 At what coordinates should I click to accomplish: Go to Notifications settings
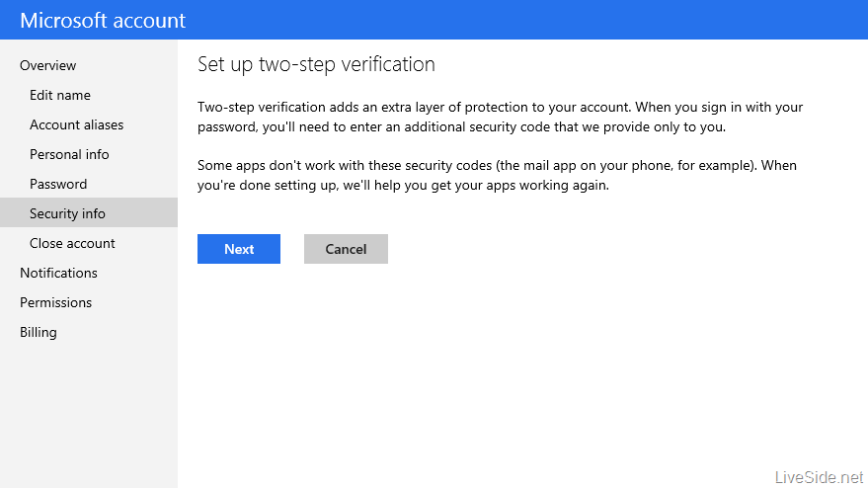(x=58, y=273)
